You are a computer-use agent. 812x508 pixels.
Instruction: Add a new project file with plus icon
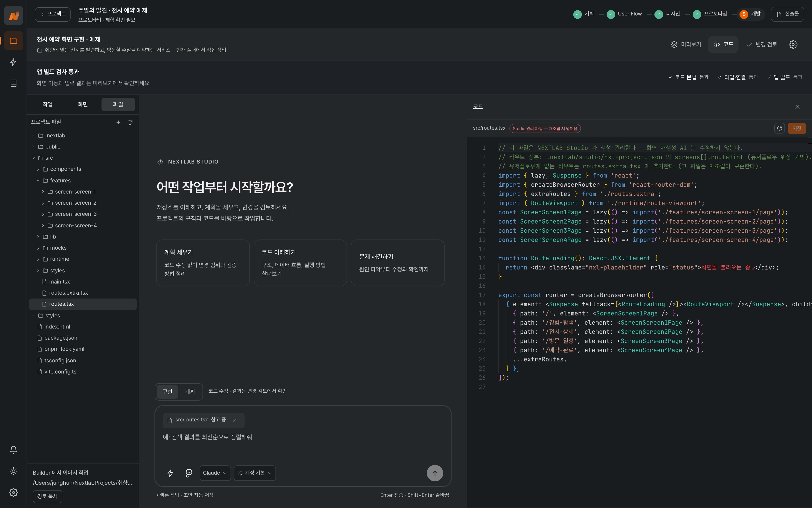(118, 122)
